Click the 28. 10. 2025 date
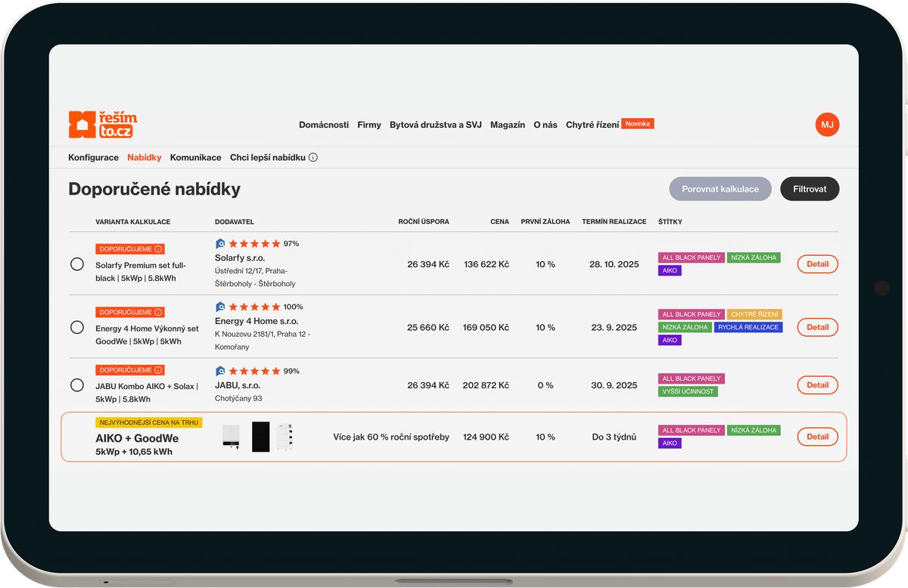The width and height of the screenshot is (908, 588). [614, 264]
